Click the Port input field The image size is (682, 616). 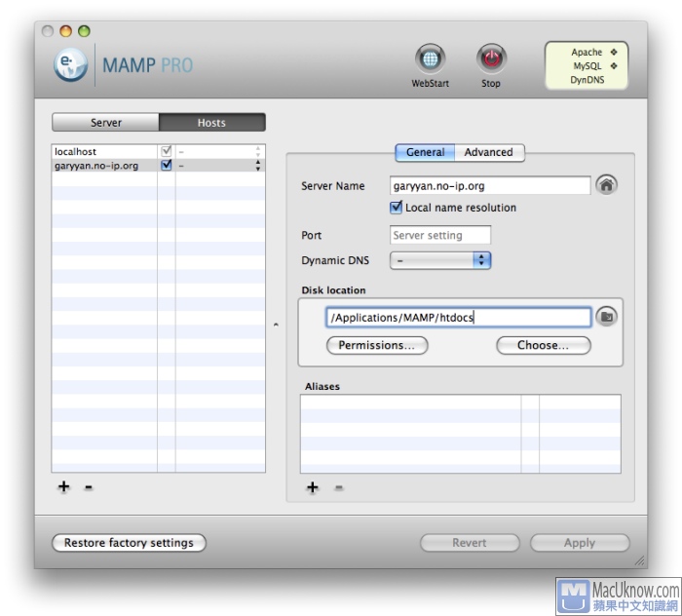click(x=440, y=235)
